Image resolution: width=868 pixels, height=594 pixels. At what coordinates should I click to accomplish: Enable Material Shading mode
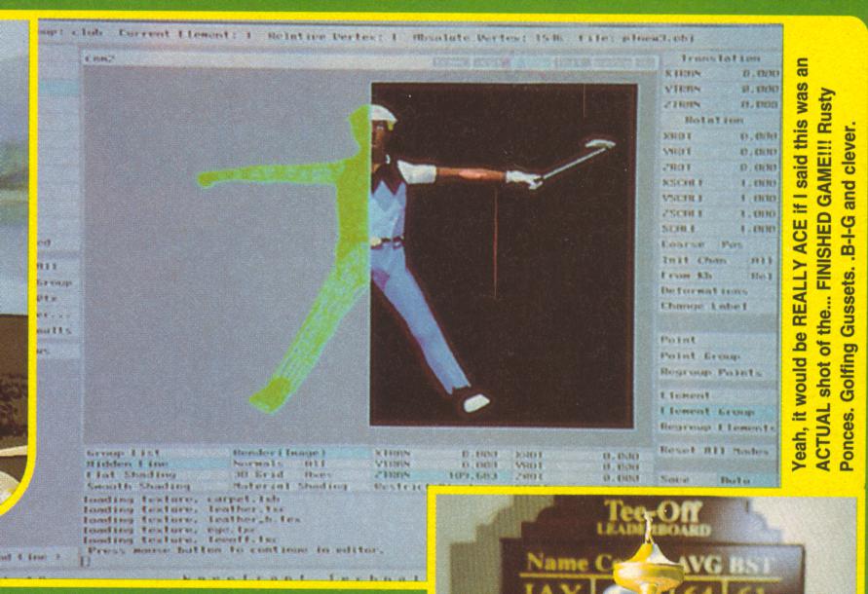289,487
